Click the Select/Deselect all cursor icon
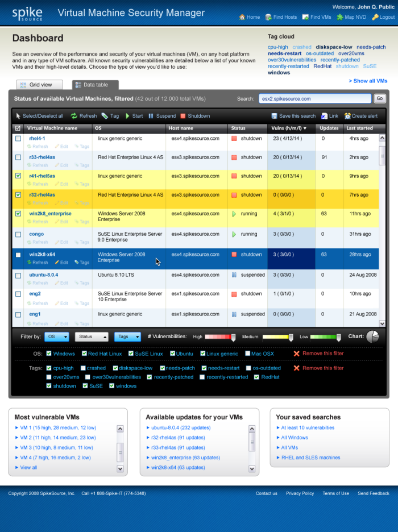 [x=18, y=116]
